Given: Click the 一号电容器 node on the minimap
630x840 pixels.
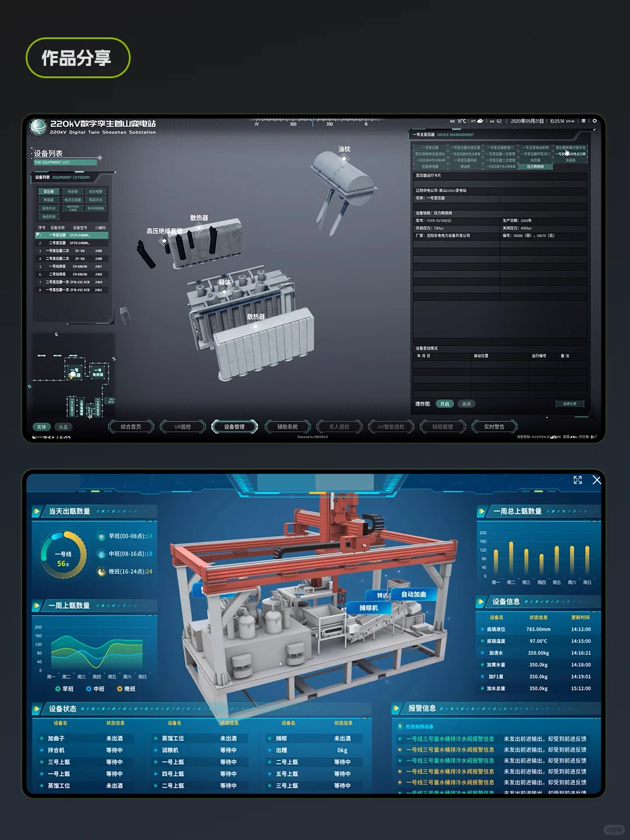Looking at the screenshot, I should [x=98, y=372].
